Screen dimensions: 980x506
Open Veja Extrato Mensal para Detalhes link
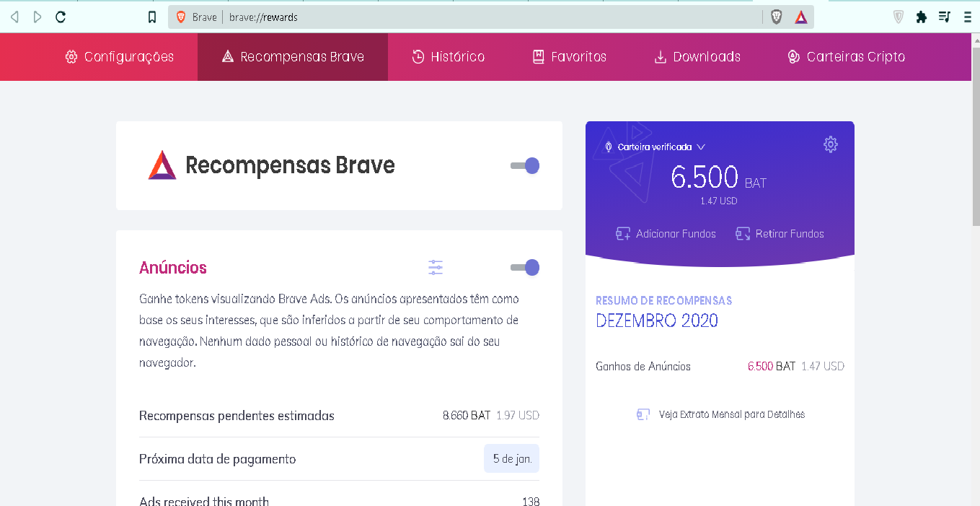click(x=720, y=414)
